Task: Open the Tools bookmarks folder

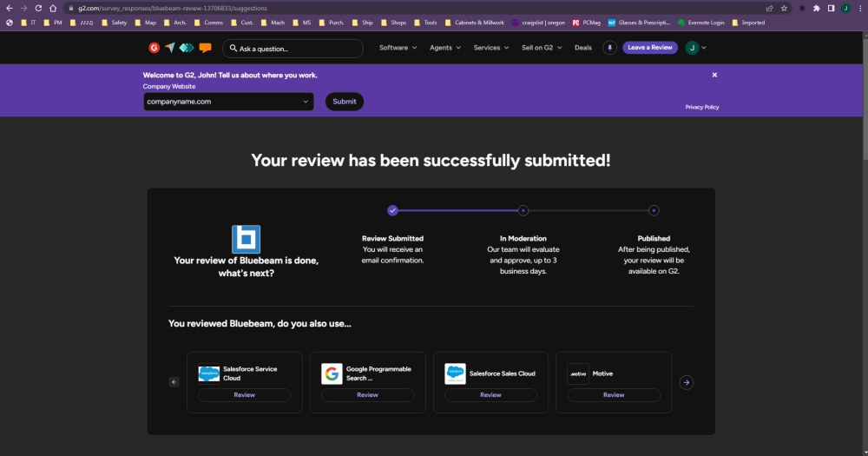Action: [425, 23]
